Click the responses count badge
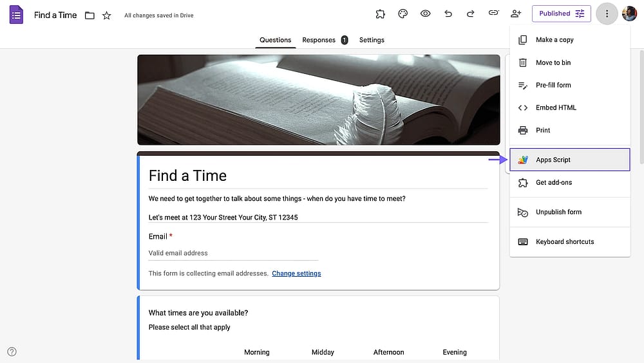 tap(345, 40)
